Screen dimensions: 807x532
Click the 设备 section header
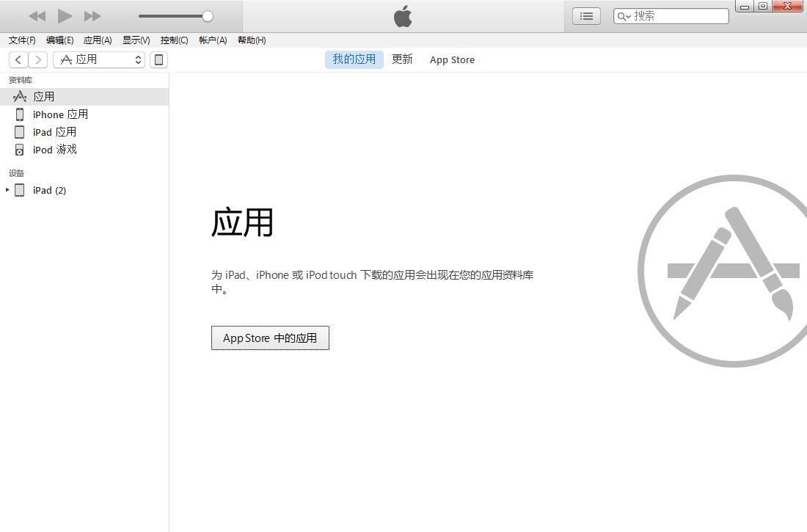(16, 173)
